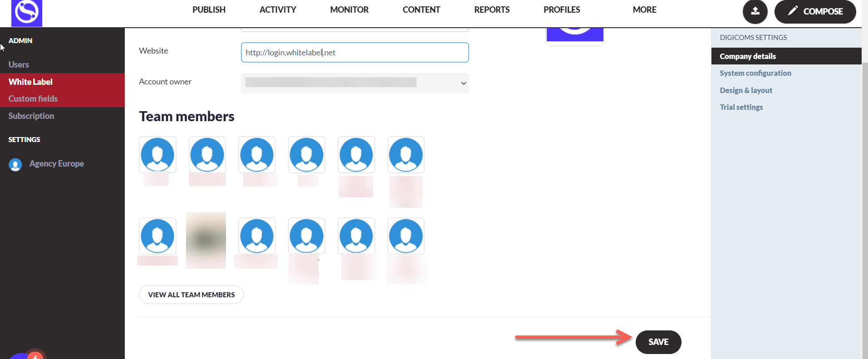Click the red notification badge at bottom-left
The image size is (868, 359).
[35, 355]
